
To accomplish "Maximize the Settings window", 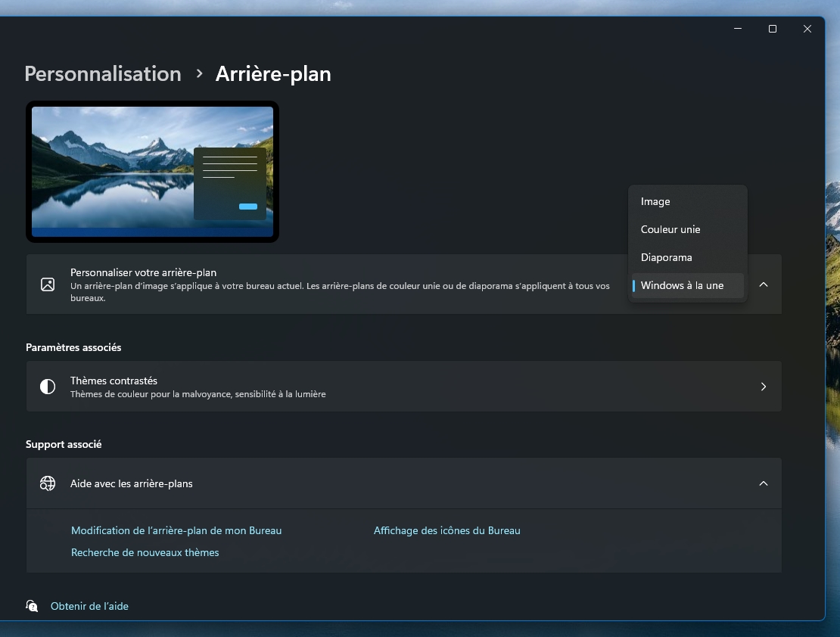I will coord(773,29).
